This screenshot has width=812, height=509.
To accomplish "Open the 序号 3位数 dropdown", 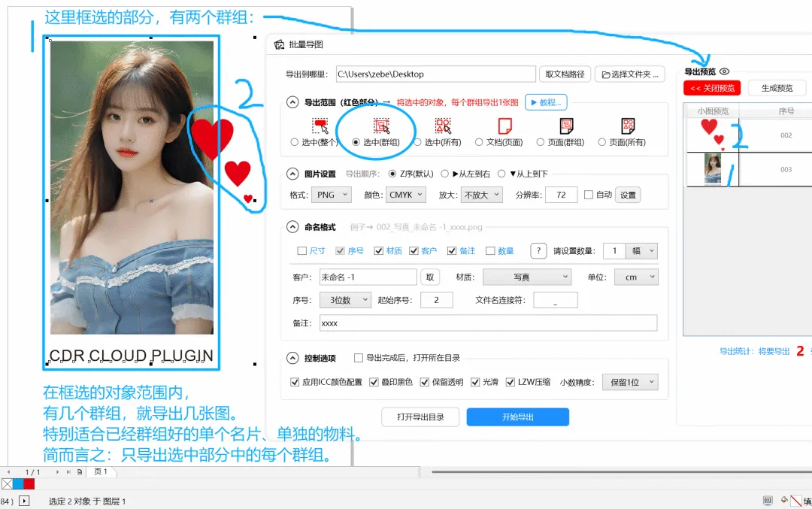I will click(346, 300).
